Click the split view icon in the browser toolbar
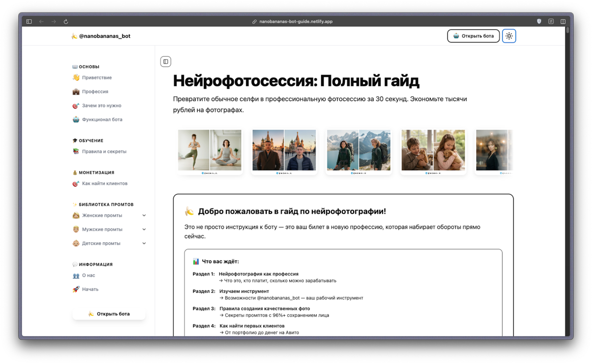Image resolution: width=592 pixels, height=364 pixels. pyautogui.click(x=563, y=22)
